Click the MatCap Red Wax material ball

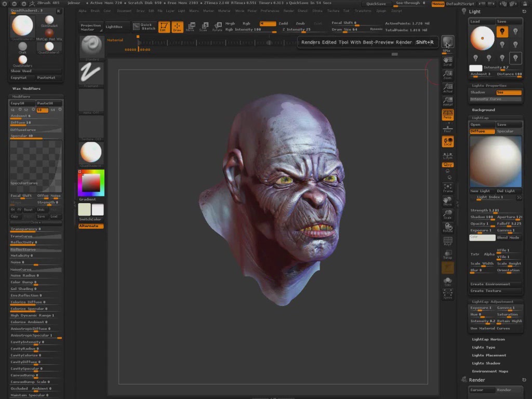49,34
